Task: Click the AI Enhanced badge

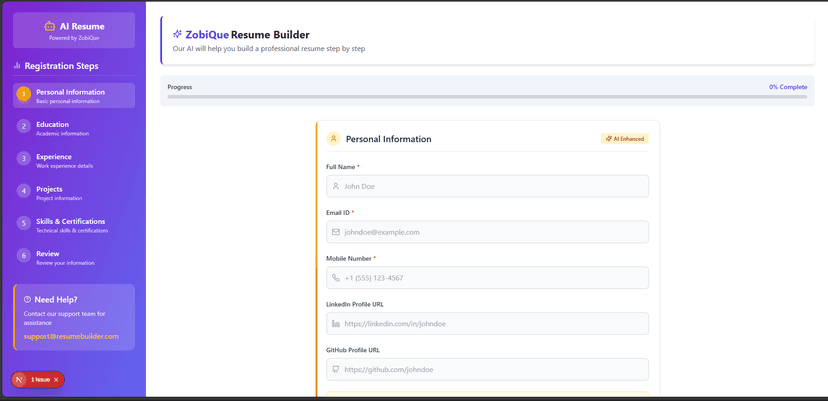Action: tap(625, 138)
